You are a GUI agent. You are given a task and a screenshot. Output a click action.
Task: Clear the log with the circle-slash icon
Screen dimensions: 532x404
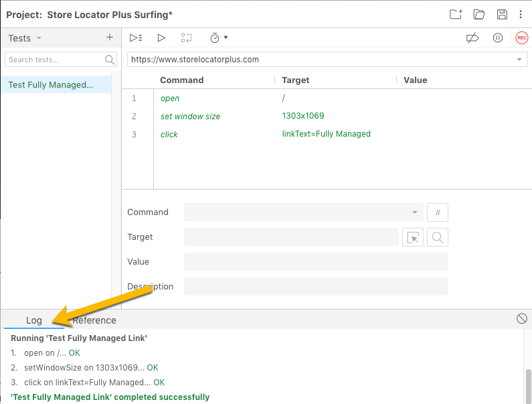[522, 318]
